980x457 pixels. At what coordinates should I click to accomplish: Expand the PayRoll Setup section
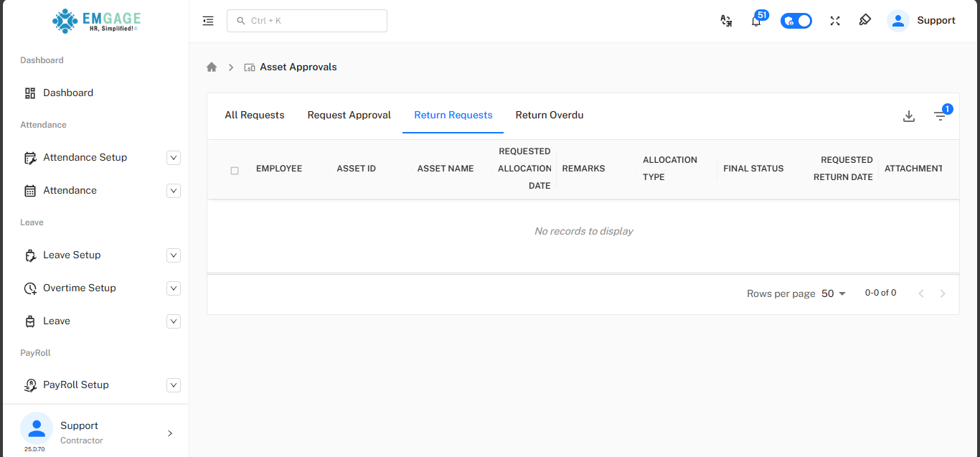pyautogui.click(x=173, y=385)
